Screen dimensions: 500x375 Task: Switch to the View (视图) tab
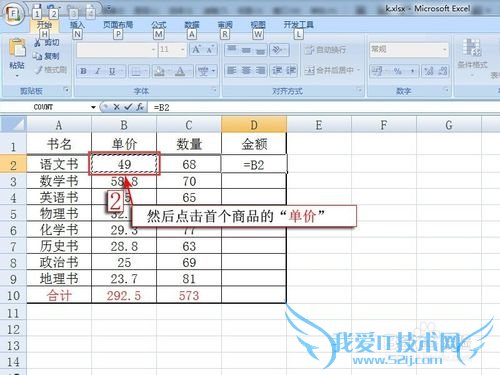258,24
